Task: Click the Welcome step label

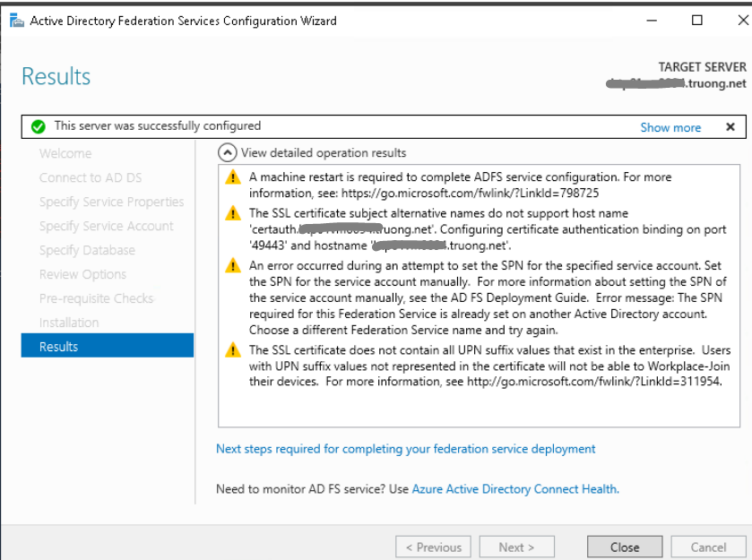Action: coord(65,153)
